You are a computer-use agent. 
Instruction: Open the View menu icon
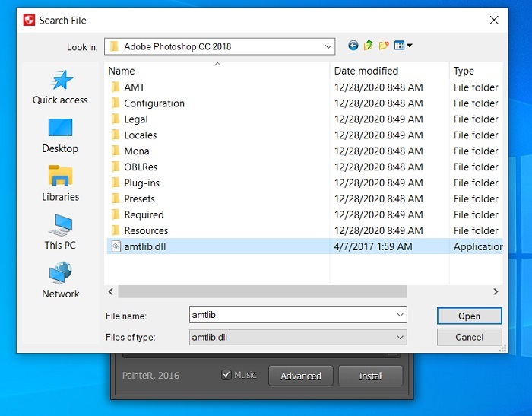click(403, 45)
